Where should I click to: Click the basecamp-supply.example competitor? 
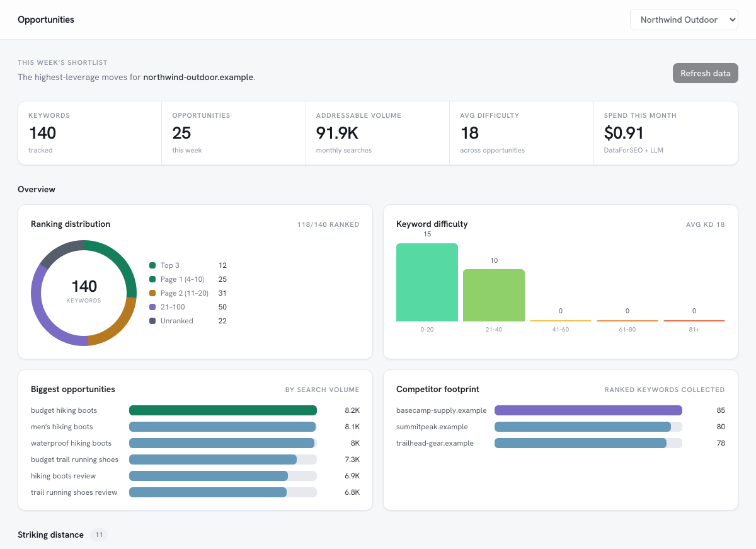(442, 410)
